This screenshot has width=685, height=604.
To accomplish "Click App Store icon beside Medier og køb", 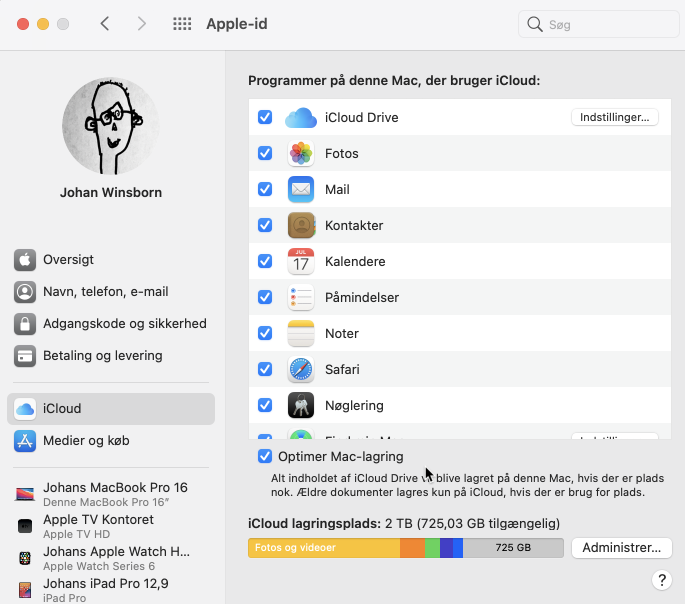I will coord(25,441).
